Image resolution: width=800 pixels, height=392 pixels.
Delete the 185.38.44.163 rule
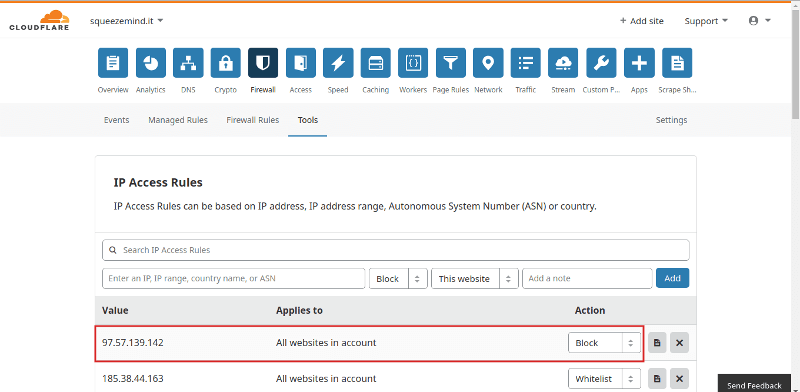[x=680, y=379]
